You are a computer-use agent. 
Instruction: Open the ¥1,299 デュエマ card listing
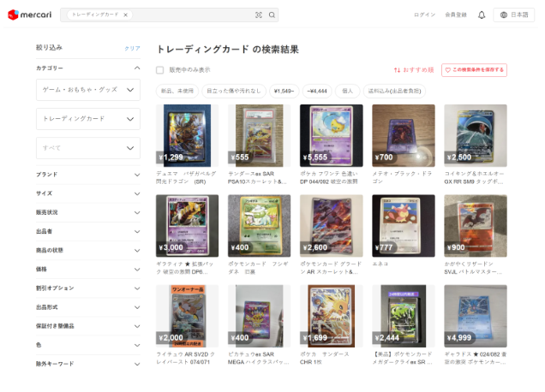click(188, 136)
